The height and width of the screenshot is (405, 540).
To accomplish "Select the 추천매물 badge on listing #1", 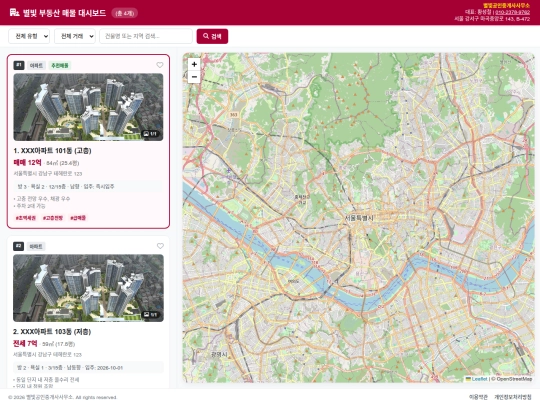I will click(60, 65).
